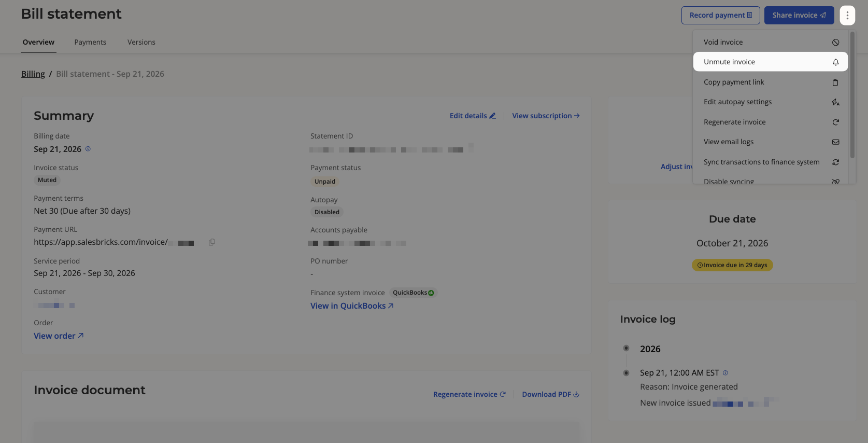
Task: Click the Disabled autopay badge
Action: coord(327,212)
